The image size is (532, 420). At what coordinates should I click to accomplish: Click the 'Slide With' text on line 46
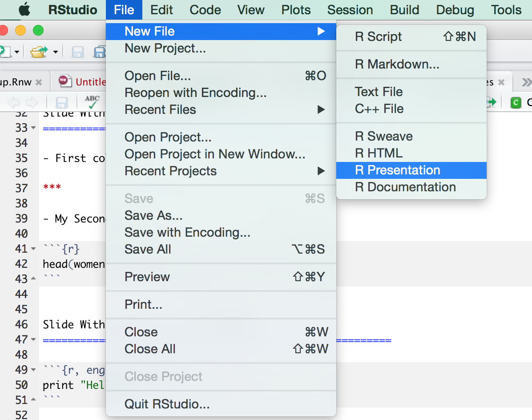(x=74, y=324)
